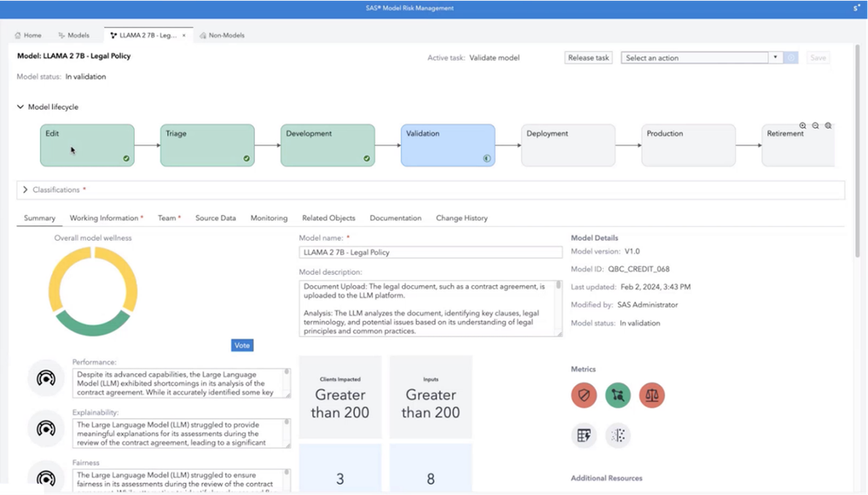Close the LLAMA 2 7B tab

(184, 36)
